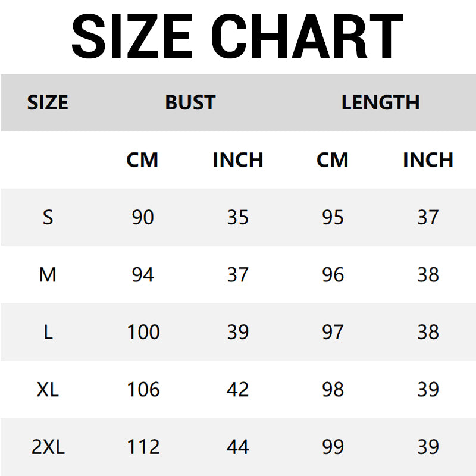Click the SIZE column header

(x=48, y=102)
